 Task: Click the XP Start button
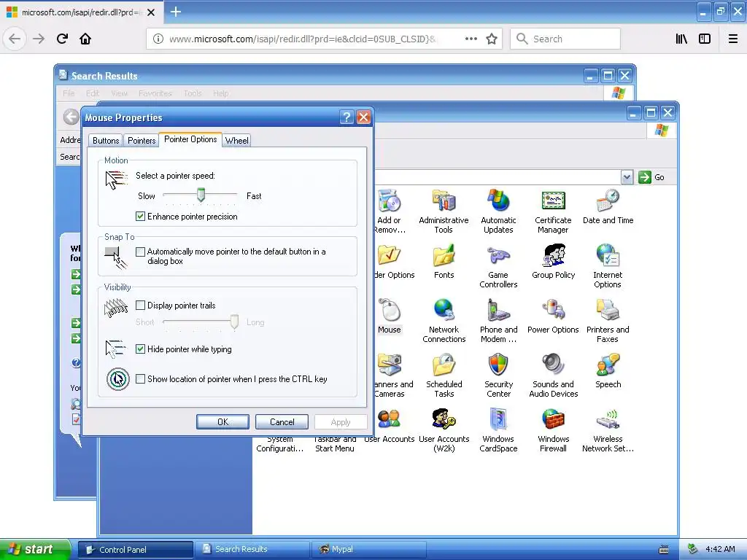pos(35,549)
